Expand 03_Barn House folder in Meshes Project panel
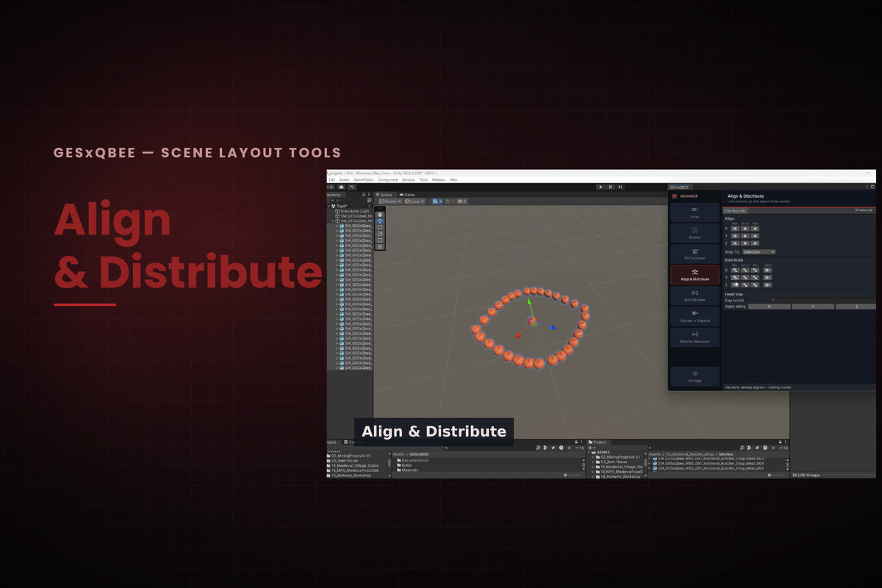Image resolution: width=882 pixels, height=588 pixels. click(x=593, y=461)
